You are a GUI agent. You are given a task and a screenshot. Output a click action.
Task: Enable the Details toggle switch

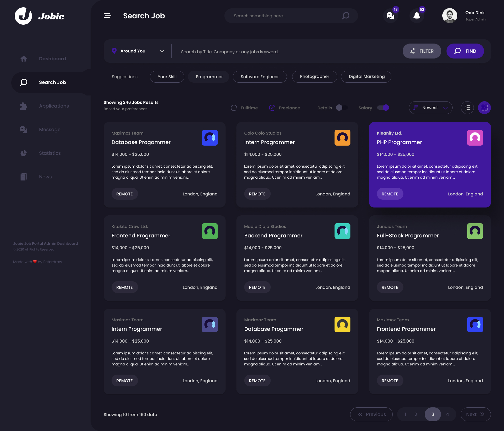click(342, 108)
